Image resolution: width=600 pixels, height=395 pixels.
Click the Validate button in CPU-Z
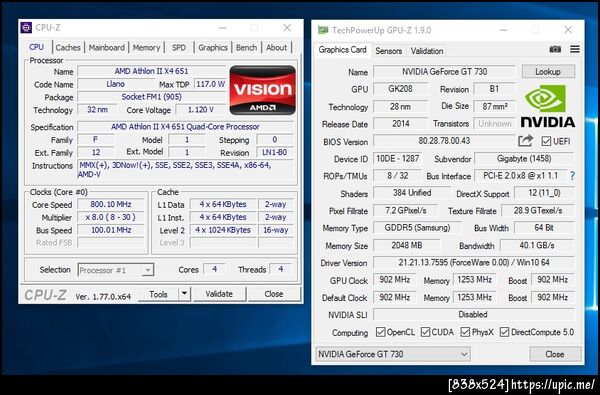click(219, 294)
